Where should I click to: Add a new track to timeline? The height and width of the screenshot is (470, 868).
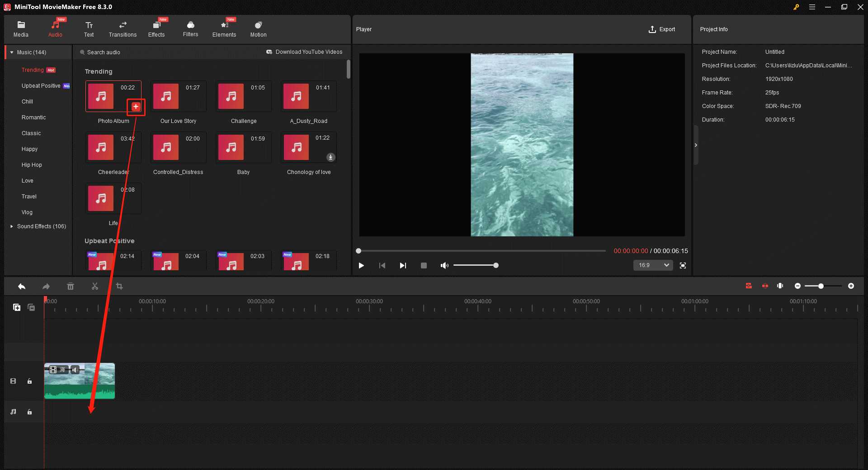tap(17, 308)
